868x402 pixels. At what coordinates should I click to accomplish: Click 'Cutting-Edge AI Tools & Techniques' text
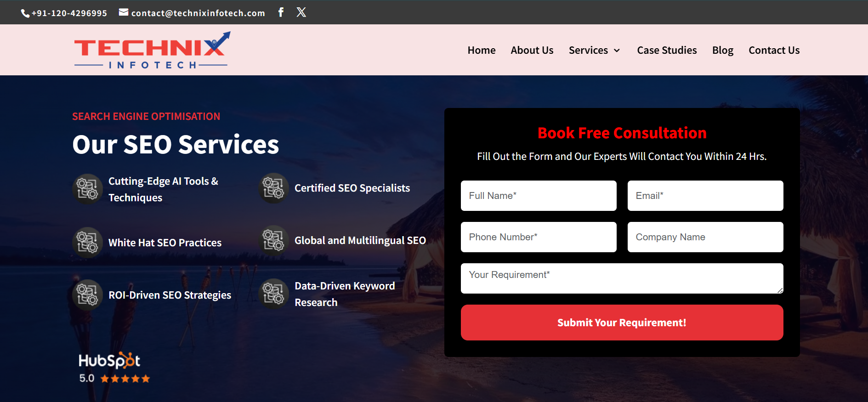pos(163,189)
